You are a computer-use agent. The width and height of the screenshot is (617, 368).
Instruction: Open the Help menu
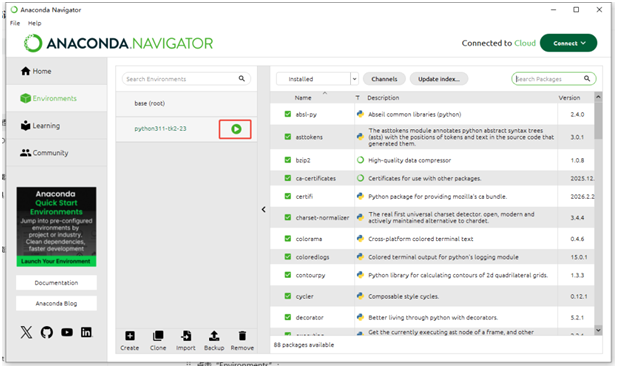click(x=35, y=23)
